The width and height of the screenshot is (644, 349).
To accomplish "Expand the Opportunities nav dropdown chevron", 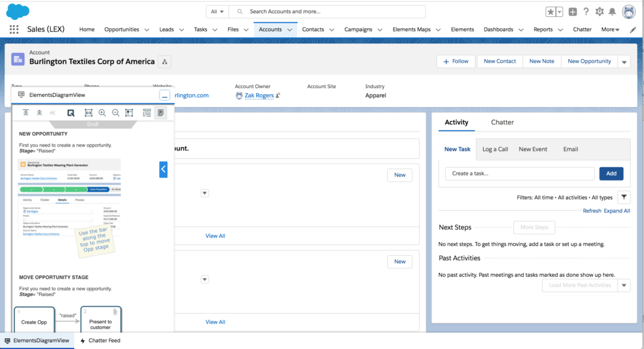I will [147, 30].
